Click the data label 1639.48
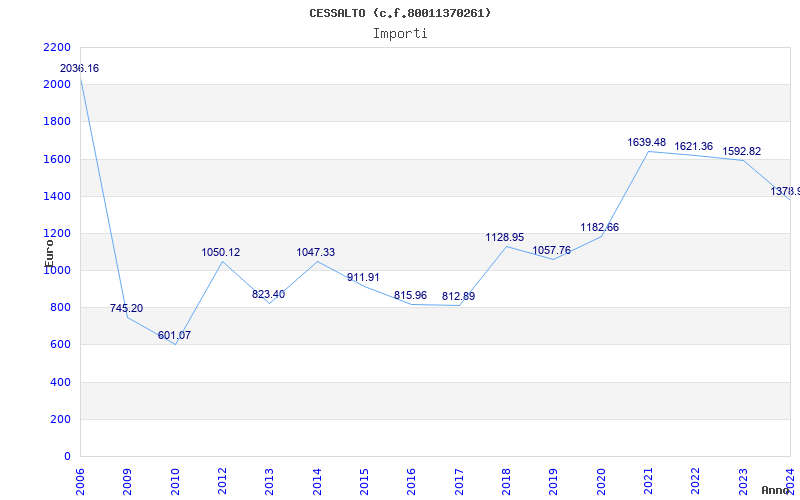Viewport: 800px width, 500px height. (646, 142)
